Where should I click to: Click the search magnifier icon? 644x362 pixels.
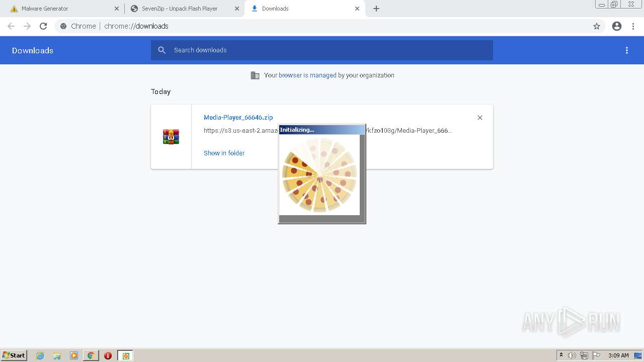coord(162,50)
